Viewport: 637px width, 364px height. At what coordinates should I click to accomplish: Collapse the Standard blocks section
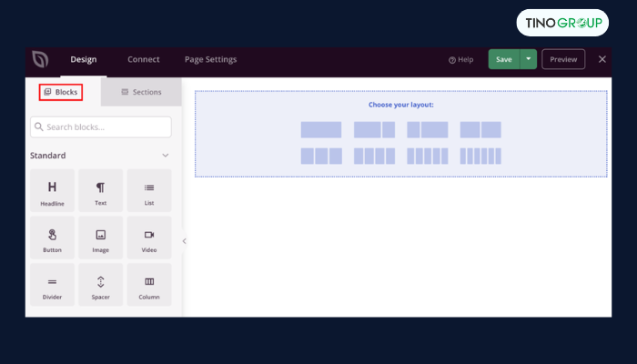point(166,156)
